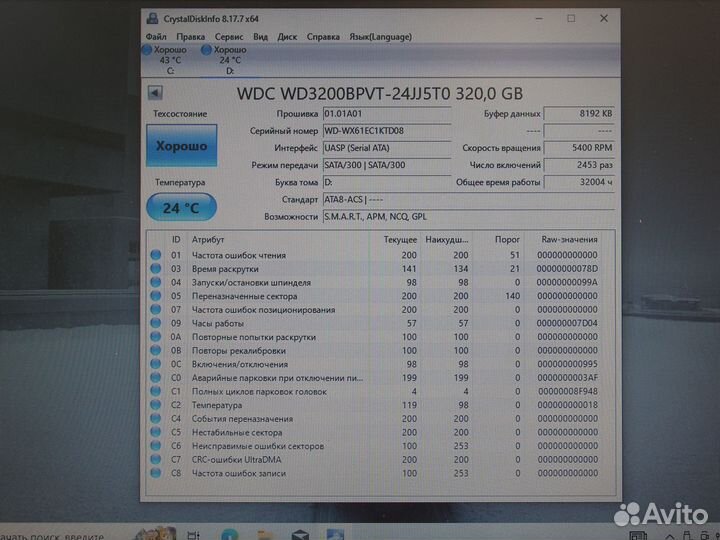Click the buffer size value 8192 KB
The height and width of the screenshot is (540, 720).
pyautogui.click(x=579, y=113)
